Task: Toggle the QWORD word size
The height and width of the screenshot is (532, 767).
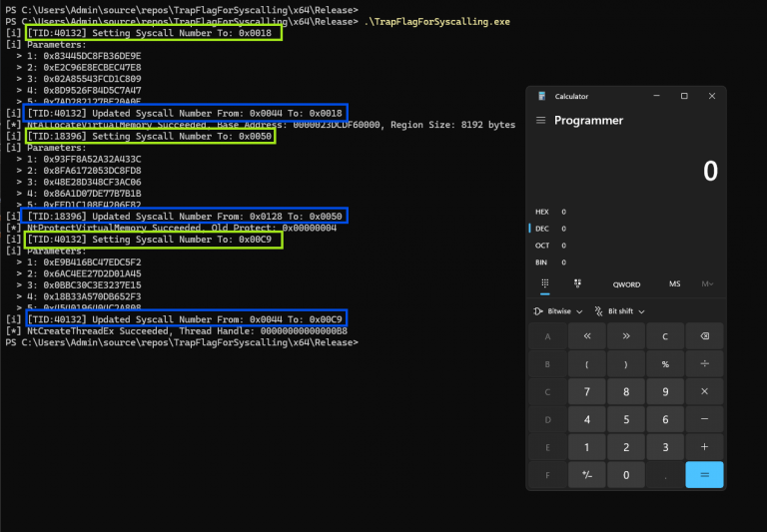Action: point(626,284)
